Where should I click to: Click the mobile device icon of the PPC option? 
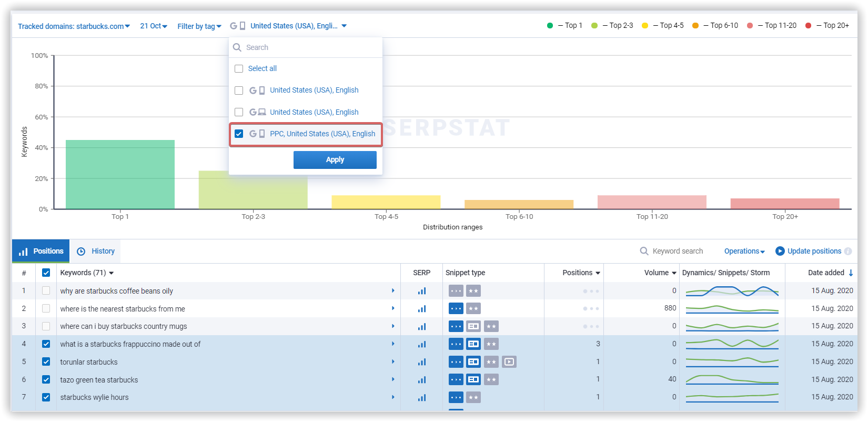point(262,134)
